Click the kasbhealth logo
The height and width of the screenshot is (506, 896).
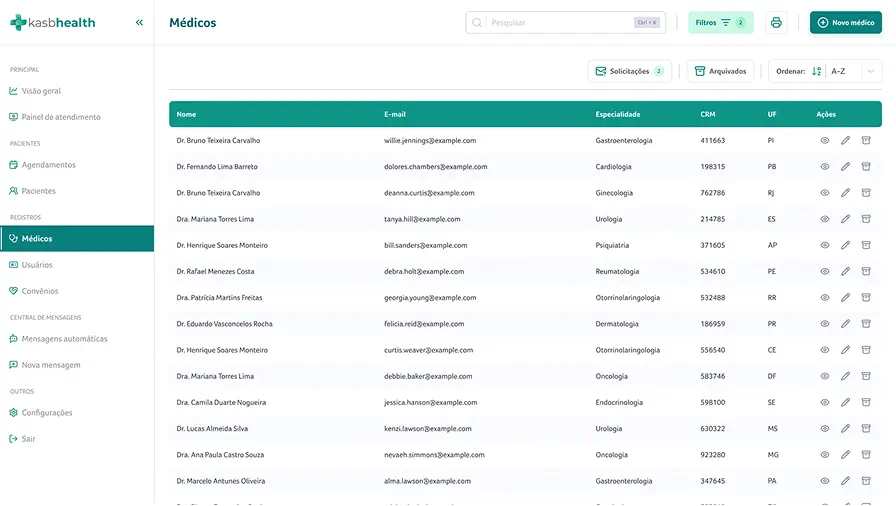(53, 22)
